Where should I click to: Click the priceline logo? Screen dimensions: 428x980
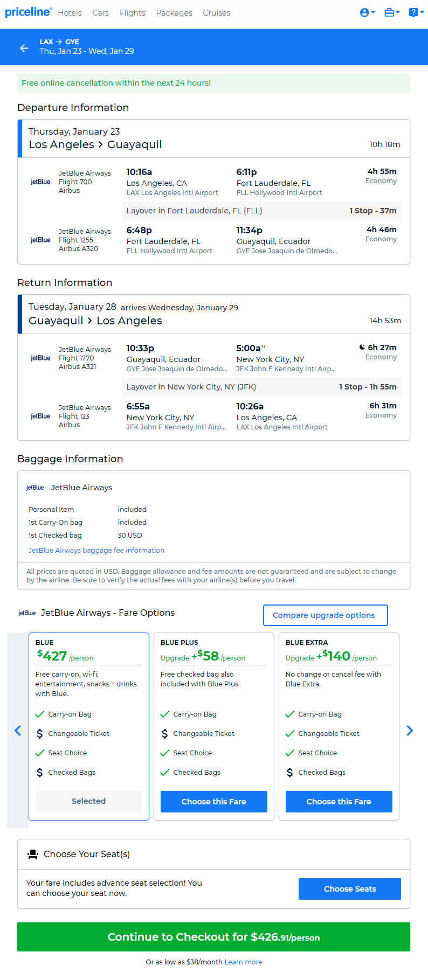point(29,12)
